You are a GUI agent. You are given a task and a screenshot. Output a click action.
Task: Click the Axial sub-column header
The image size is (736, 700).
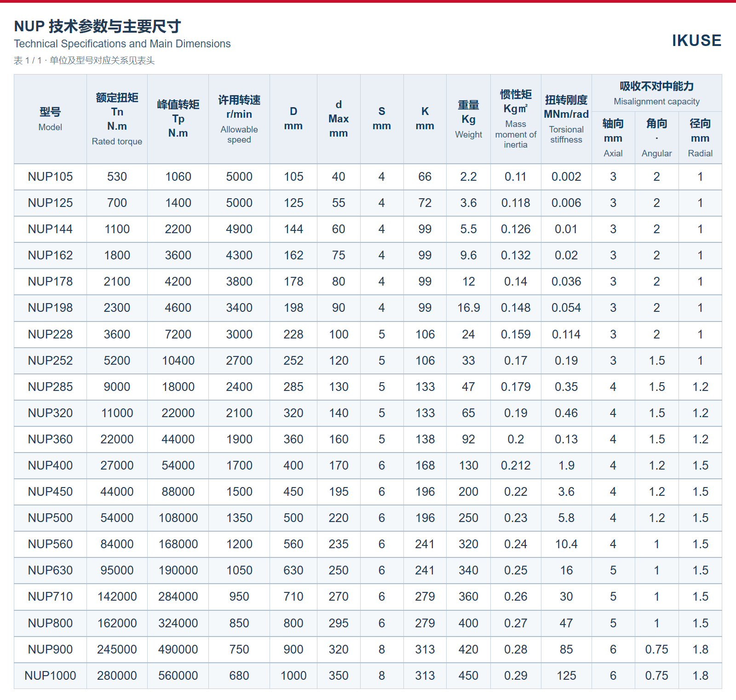[x=613, y=138]
